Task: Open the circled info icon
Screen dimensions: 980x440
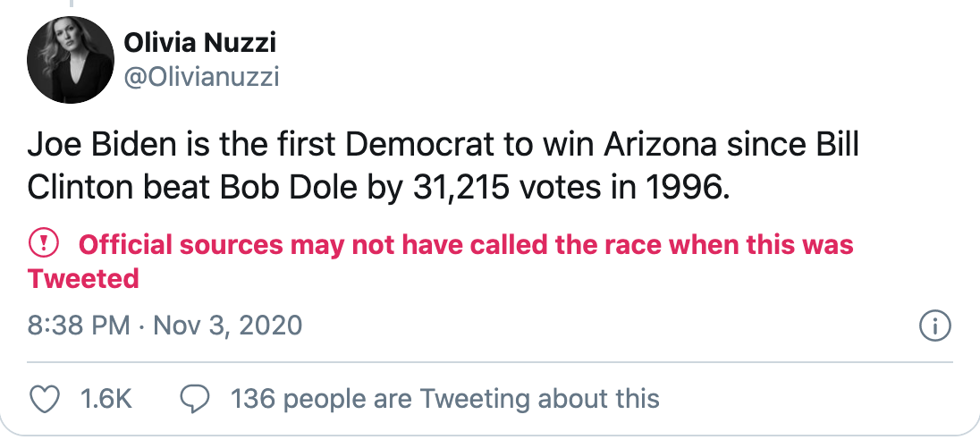Action: point(934,326)
